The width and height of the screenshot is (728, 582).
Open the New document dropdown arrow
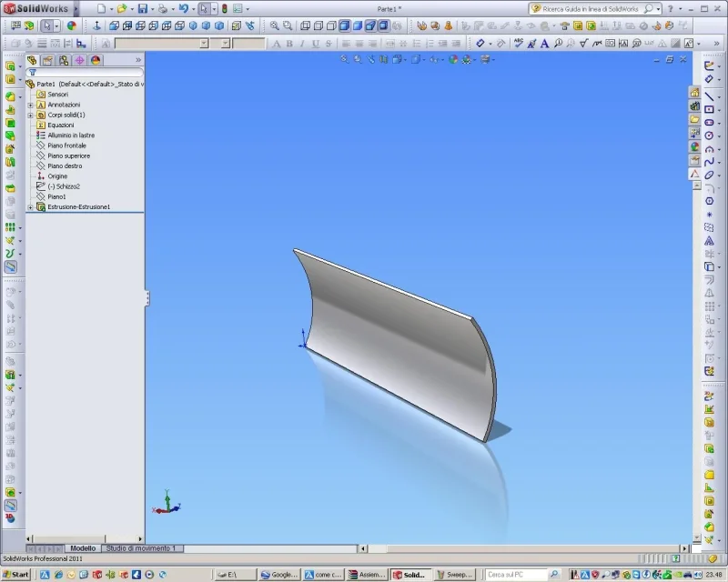click(x=111, y=9)
